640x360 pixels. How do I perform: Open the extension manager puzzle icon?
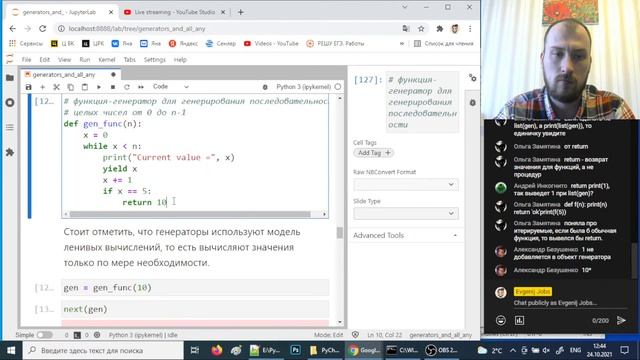[10, 152]
